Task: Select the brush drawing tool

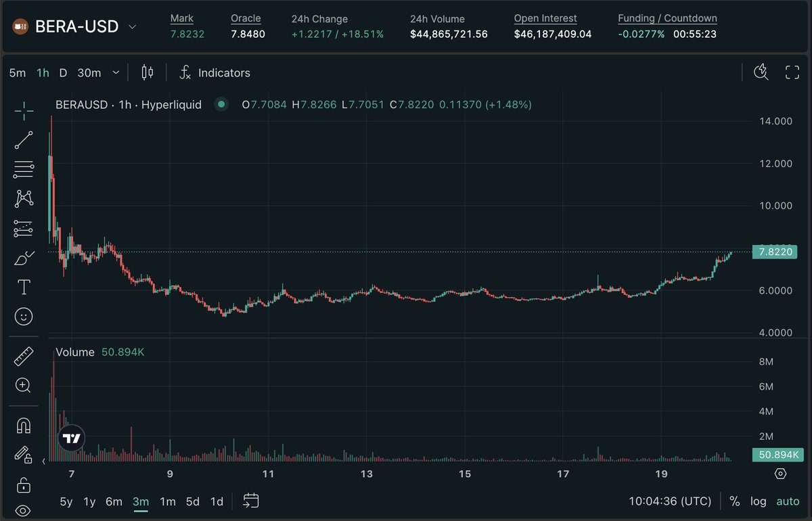Action: [x=24, y=258]
